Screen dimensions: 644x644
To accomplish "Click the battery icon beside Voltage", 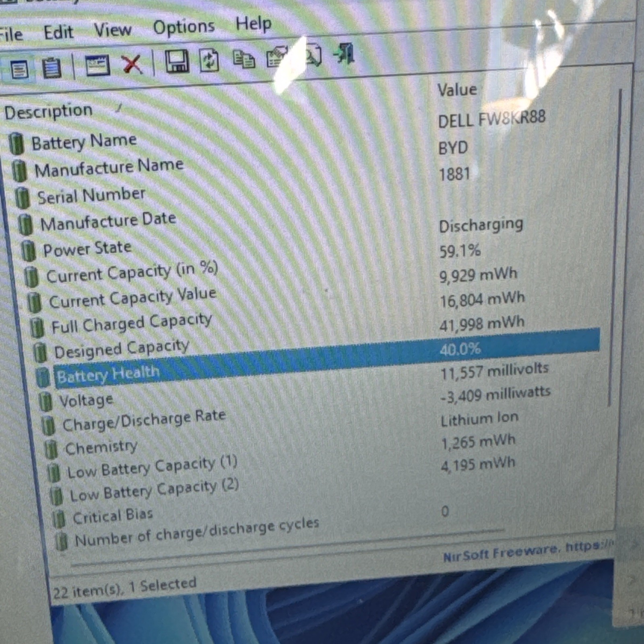I will 46,402.
